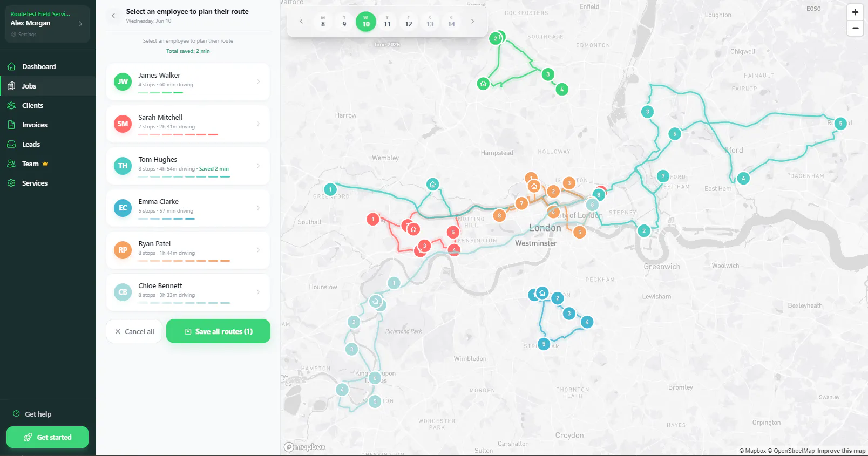Click Emma Clarke's EC avatar
Viewport: 868px width, 456px height.
coord(123,208)
